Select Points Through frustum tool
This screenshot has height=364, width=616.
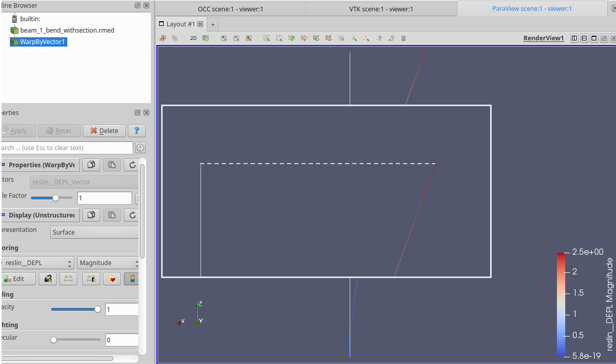304,38
